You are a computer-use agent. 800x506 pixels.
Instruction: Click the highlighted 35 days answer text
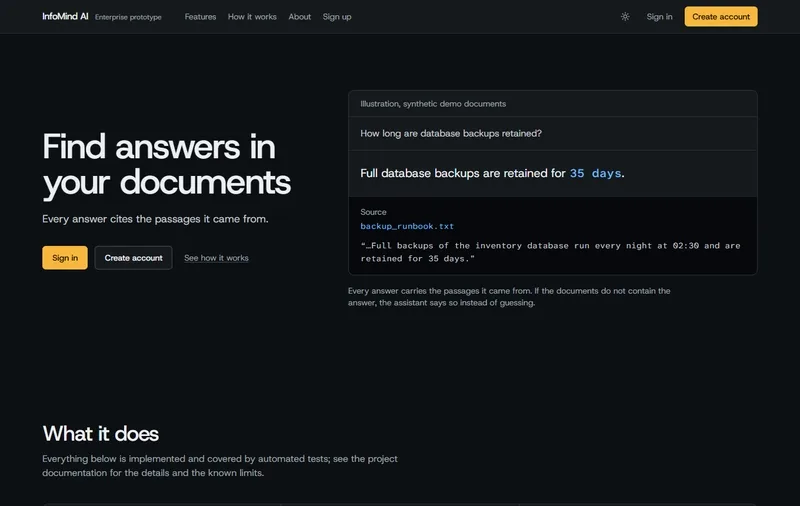[595, 173]
